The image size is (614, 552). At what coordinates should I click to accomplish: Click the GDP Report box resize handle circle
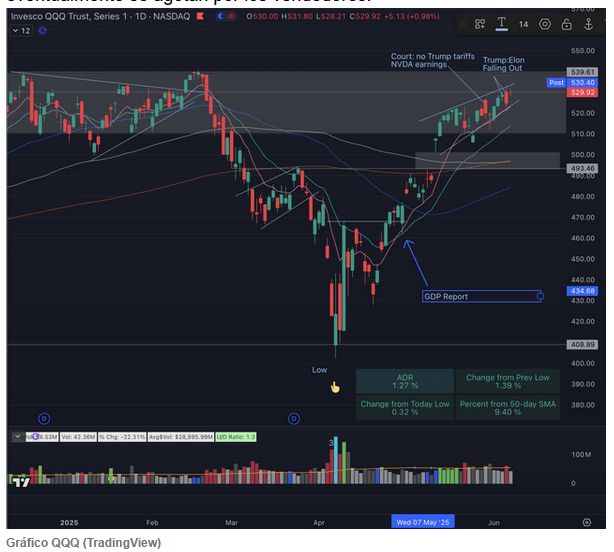(x=540, y=296)
